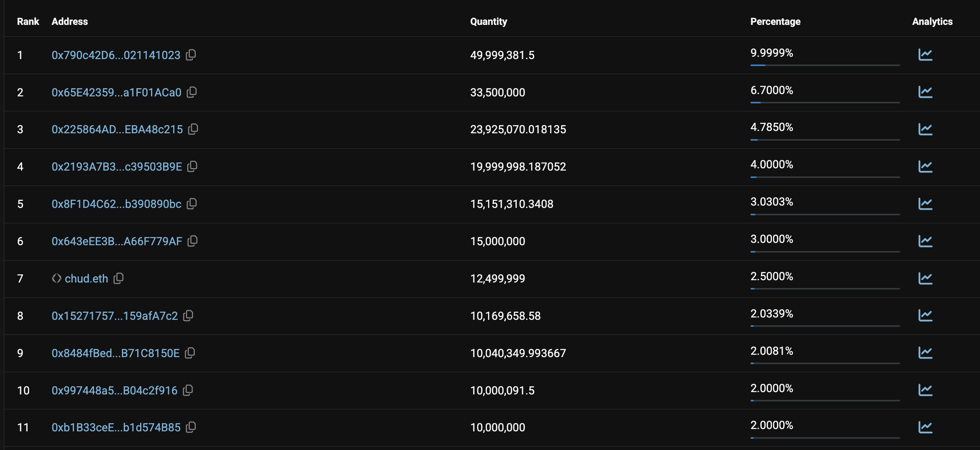Open holder address 0x2193A7B3...c39503B9E
Image resolution: width=980 pixels, height=450 pixels.
click(117, 167)
